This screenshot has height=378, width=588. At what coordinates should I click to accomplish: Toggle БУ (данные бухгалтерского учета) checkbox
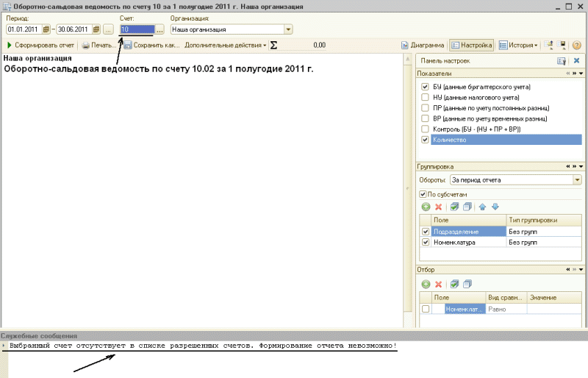pos(425,87)
